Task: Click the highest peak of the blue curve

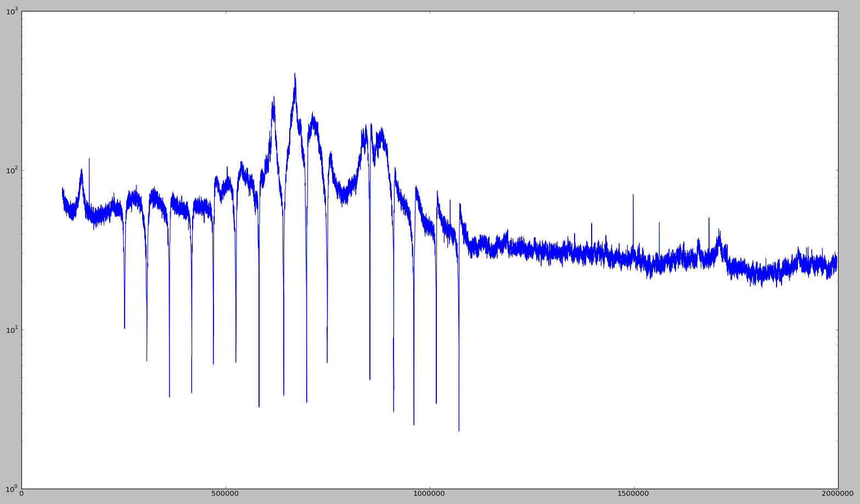Action: [295, 73]
